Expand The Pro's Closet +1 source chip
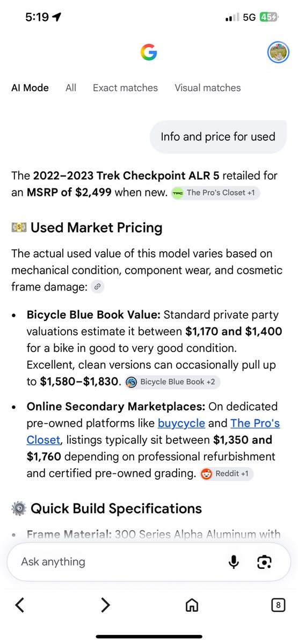298x644 pixels. pyautogui.click(x=216, y=193)
